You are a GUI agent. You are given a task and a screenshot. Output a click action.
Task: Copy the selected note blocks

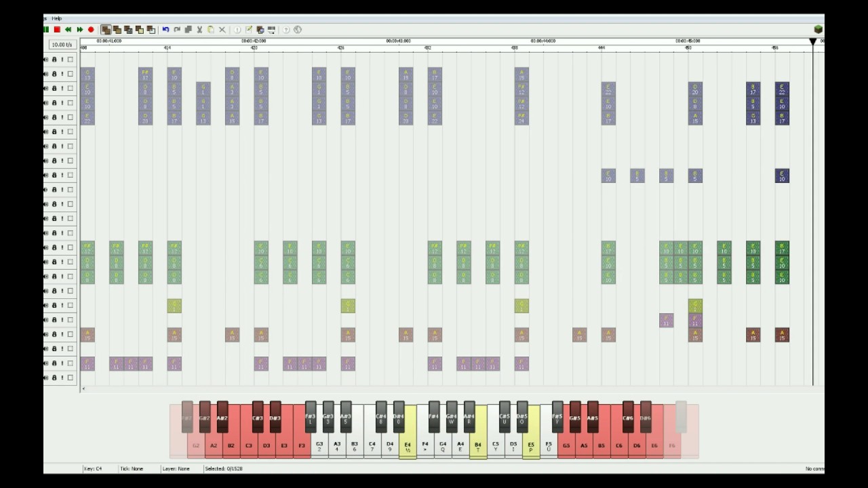pyautogui.click(x=189, y=30)
